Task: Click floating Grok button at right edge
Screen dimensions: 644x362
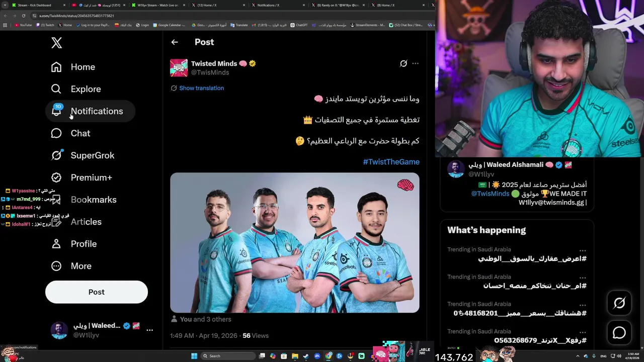Action: click(x=619, y=303)
